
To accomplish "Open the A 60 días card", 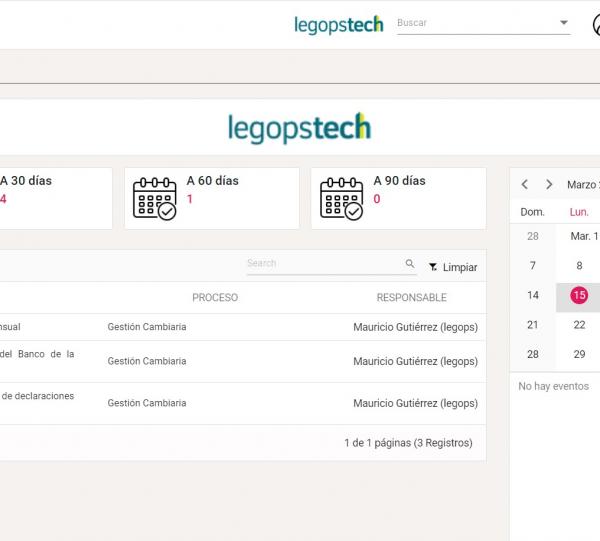I will tap(212, 198).
